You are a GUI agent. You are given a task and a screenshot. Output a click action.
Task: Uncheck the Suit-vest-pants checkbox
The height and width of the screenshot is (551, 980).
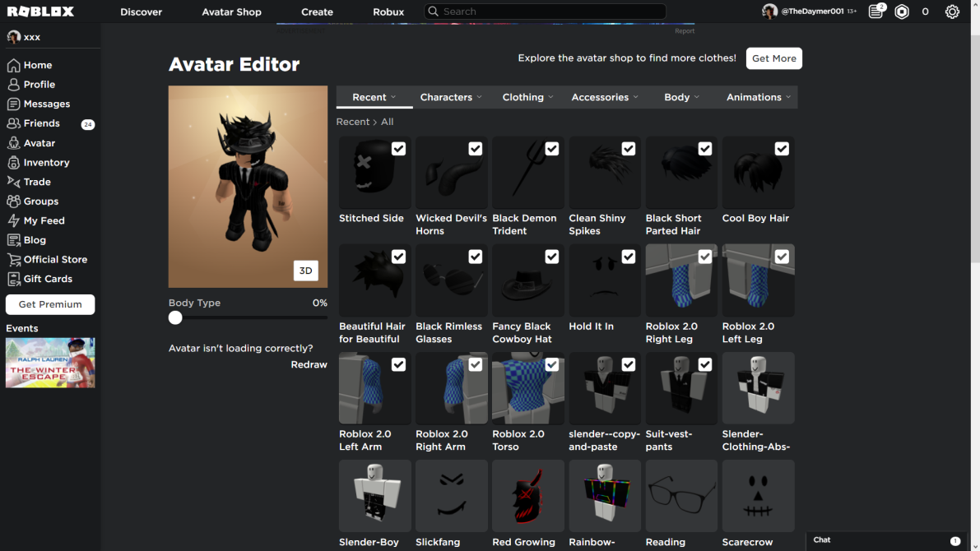(x=705, y=364)
